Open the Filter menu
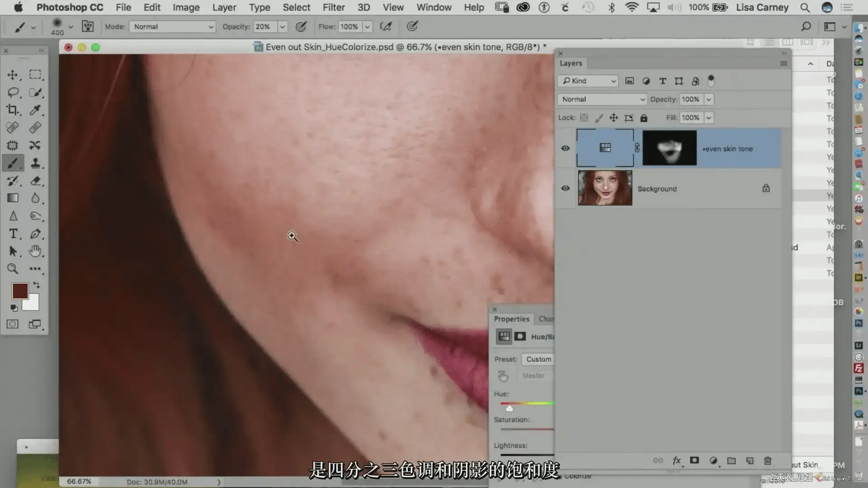868x488 pixels. point(333,7)
